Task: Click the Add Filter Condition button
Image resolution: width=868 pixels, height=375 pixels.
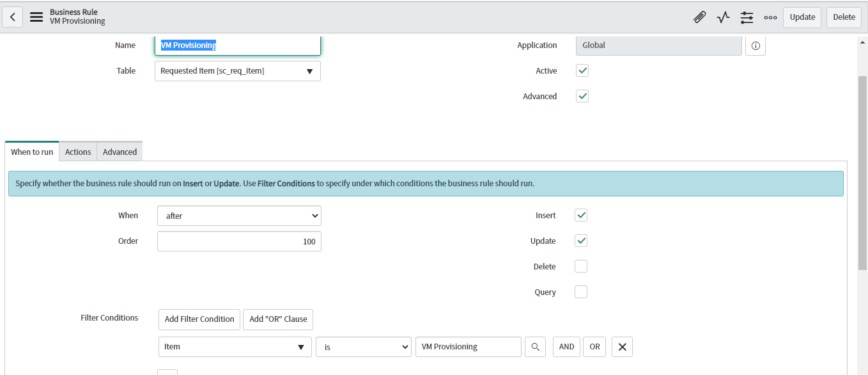Action: point(199,319)
